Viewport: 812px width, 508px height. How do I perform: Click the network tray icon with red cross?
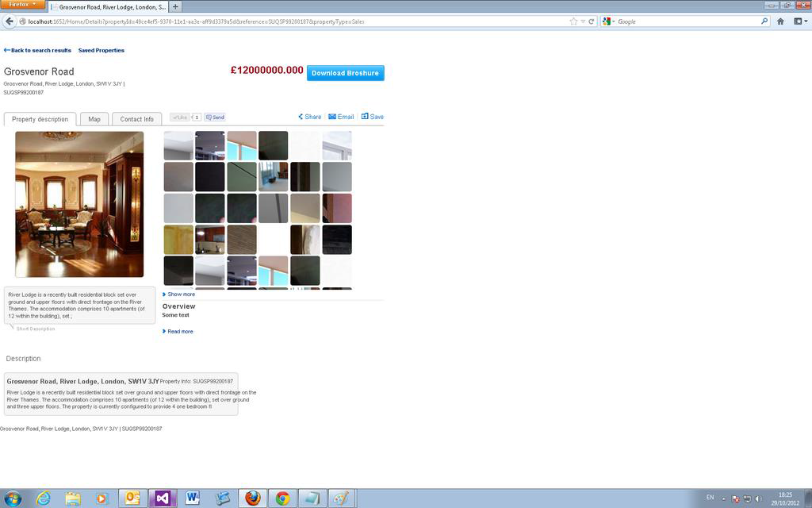coord(736,498)
